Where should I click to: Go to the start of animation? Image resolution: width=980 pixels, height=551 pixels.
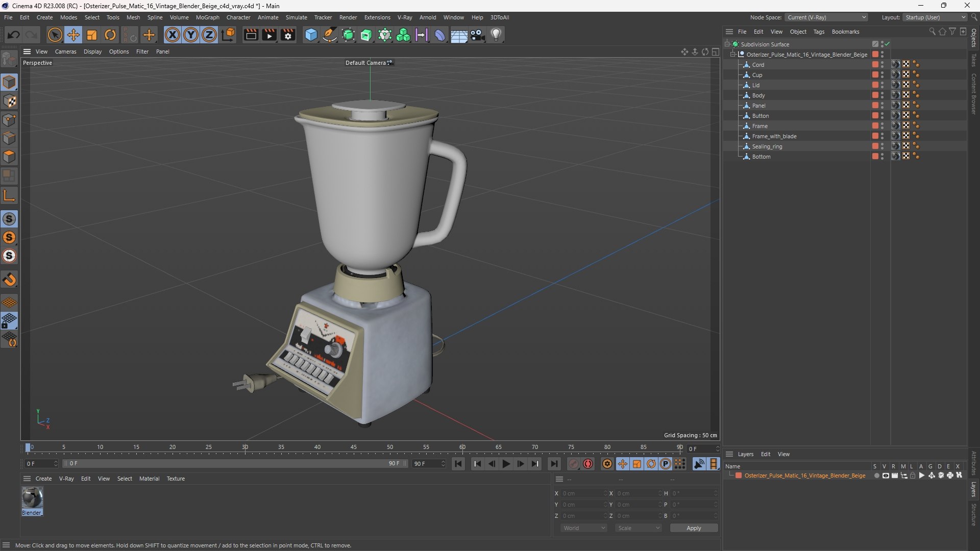458,464
